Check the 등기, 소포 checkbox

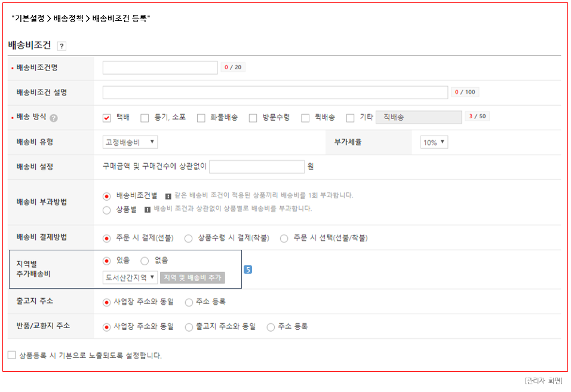click(145, 118)
